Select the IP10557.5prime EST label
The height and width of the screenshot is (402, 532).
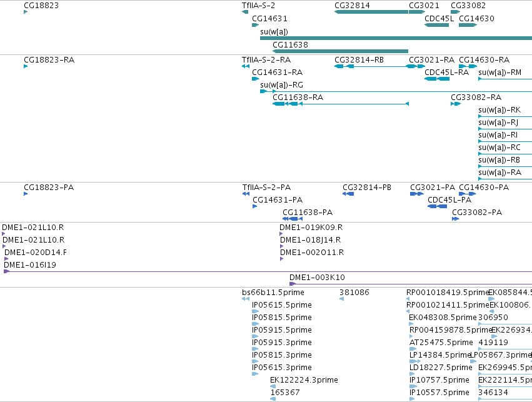click(439, 393)
